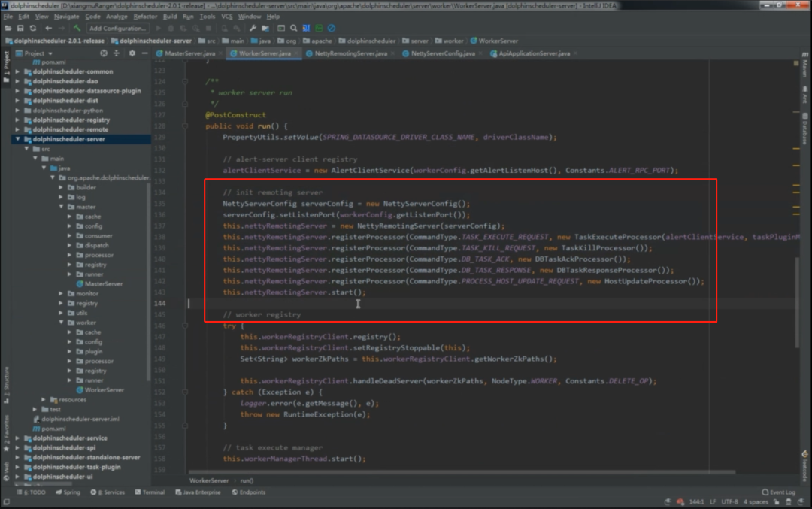Collapse the master package folder

pos(61,207)
